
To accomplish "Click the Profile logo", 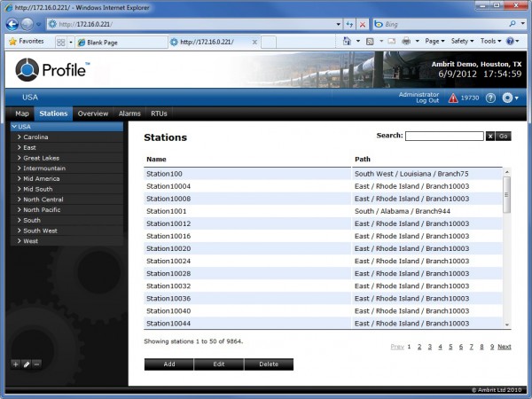I will click(x=53, y=70).
